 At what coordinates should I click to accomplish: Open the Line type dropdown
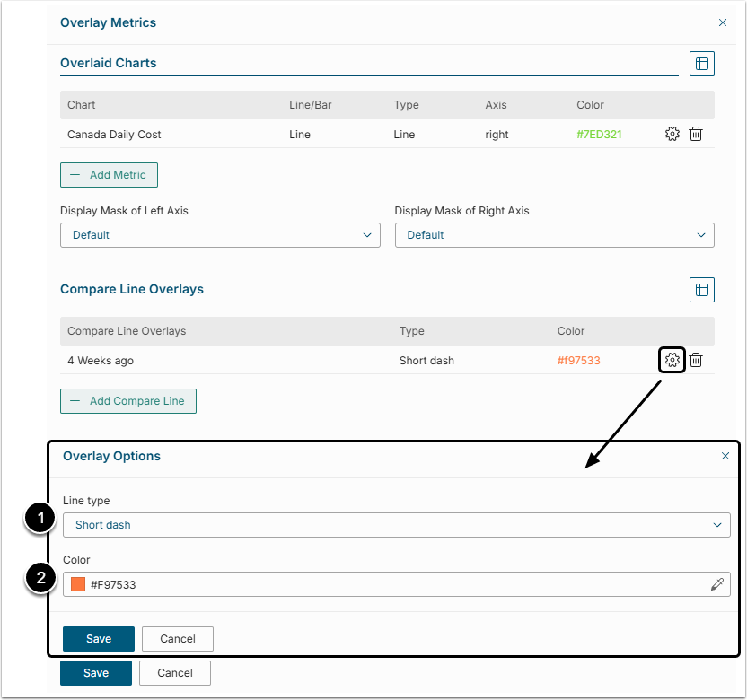tap(396, 525)
